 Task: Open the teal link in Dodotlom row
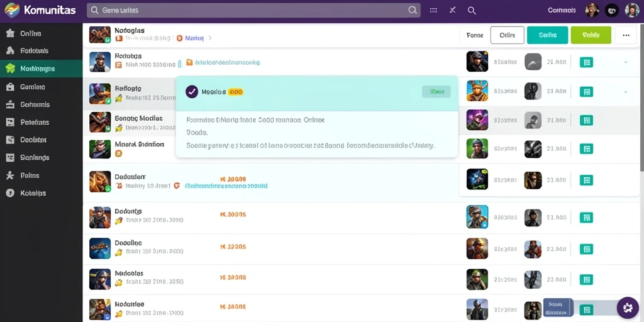(x=226, y=186)
